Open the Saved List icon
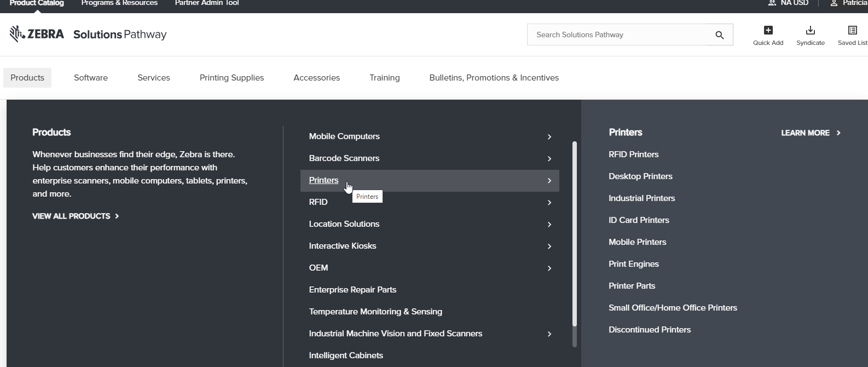The width and height of the screenshot is (868, 367). pyautogui.click(x=852, y=30)
